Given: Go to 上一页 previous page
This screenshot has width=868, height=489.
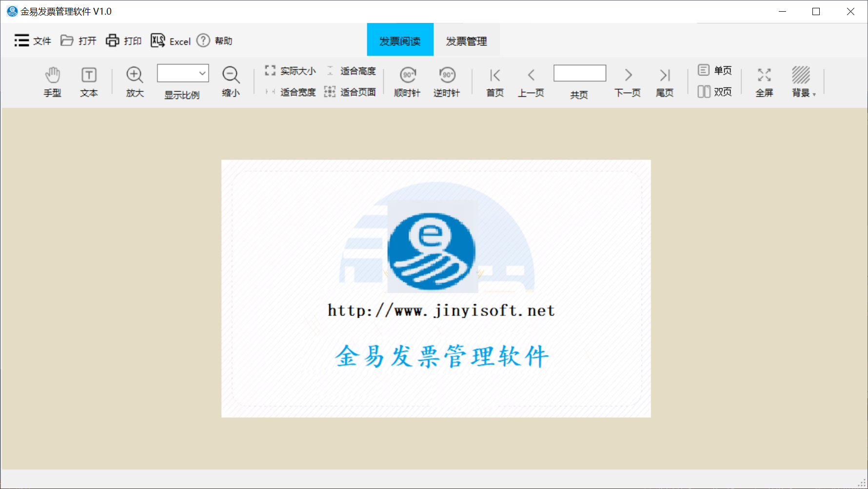Looking at the screenshot, I should tap(531, 82).
